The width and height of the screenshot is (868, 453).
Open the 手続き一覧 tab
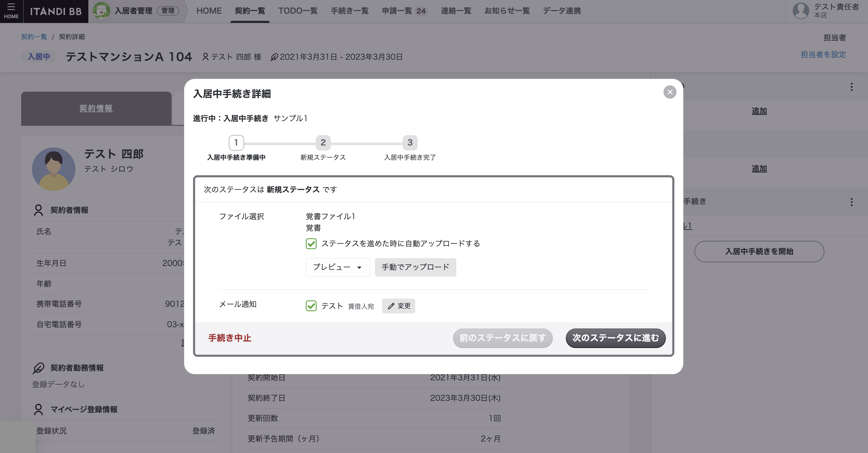350,11
